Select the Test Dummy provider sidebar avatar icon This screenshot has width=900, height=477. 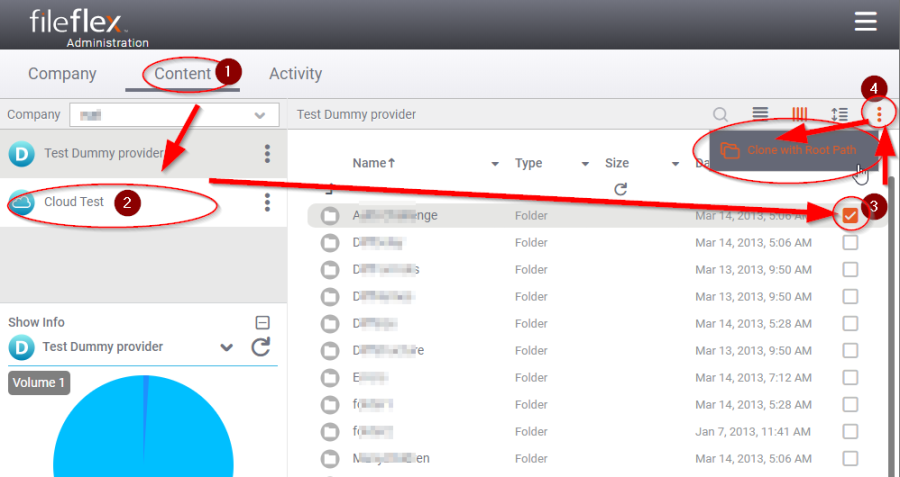point(22,154)
